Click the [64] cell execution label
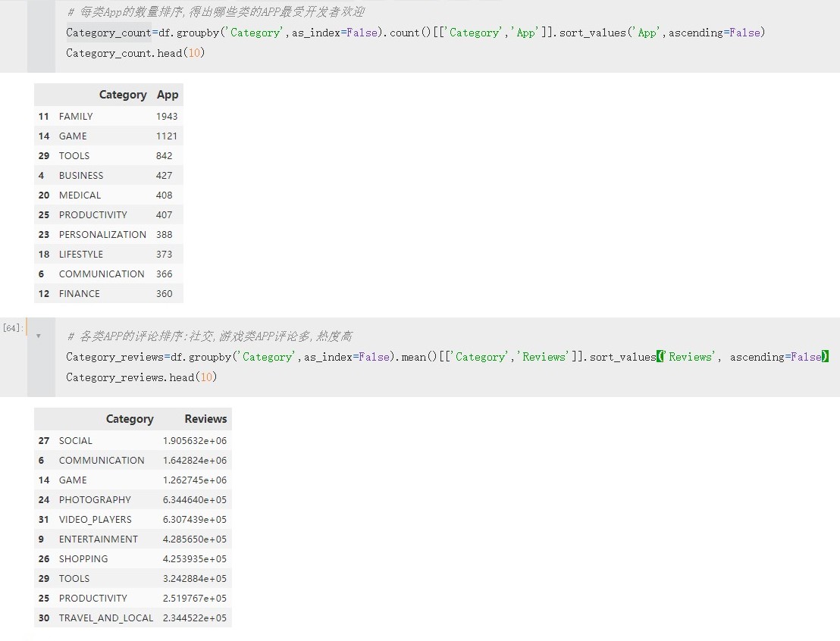 (12, 328)
